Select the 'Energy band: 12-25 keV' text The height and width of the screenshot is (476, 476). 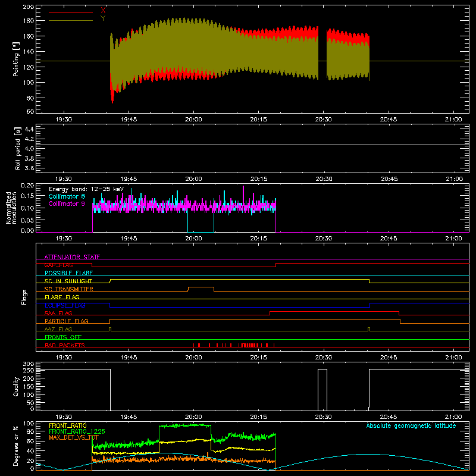pyautogui.click(x=86, y=189)
